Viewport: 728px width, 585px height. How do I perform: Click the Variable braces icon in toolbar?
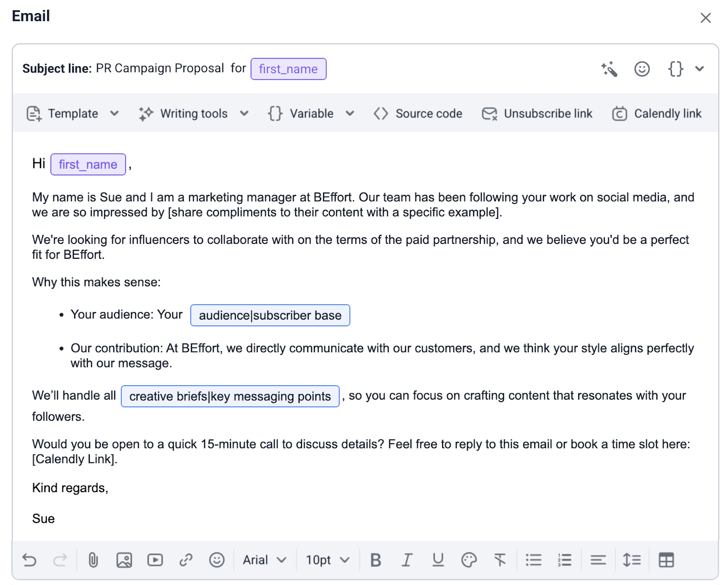pos(275,113)
